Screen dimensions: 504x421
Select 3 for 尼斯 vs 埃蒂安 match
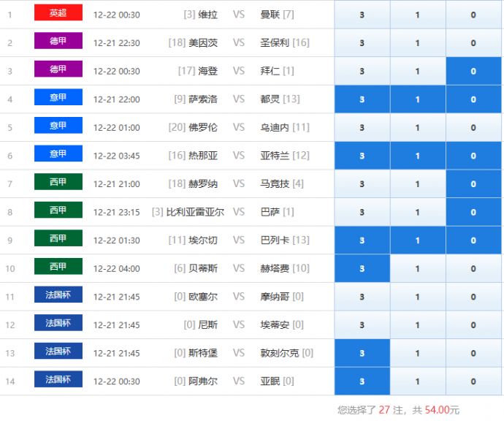pos(362,325)
